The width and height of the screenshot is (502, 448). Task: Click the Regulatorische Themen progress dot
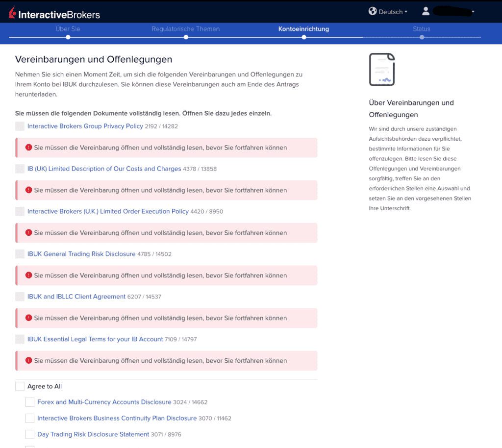(x=186, y=37)
